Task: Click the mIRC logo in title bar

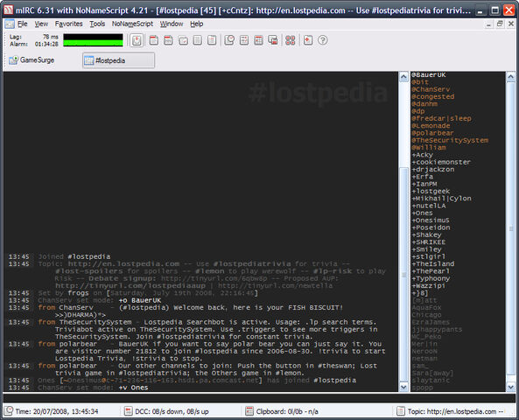Action: [8, 10]
